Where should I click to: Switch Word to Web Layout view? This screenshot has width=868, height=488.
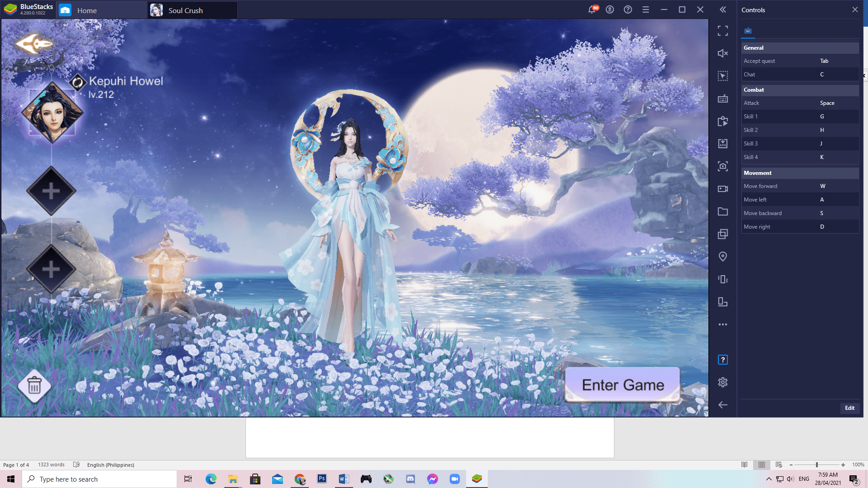(x=779, y=465)
